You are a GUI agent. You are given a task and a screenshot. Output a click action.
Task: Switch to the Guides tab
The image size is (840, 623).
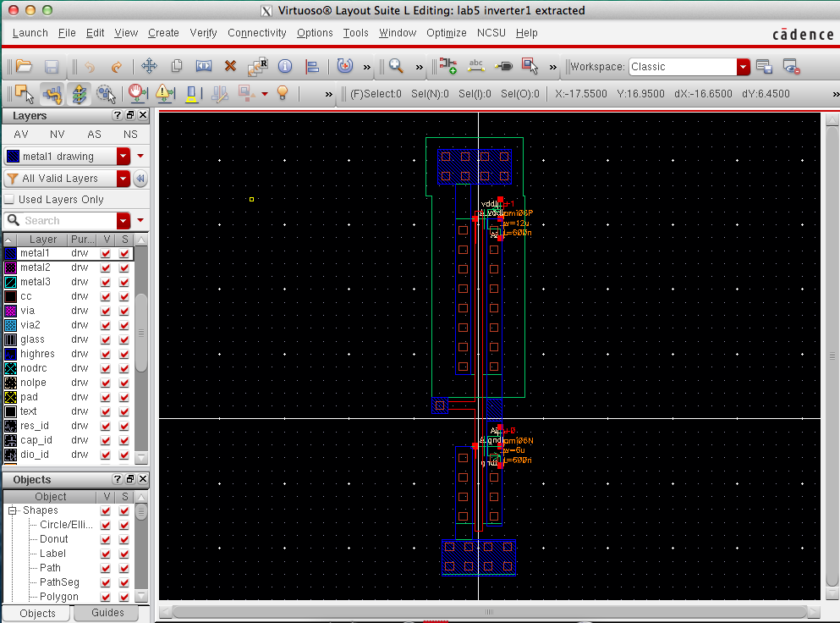[107, 613]
